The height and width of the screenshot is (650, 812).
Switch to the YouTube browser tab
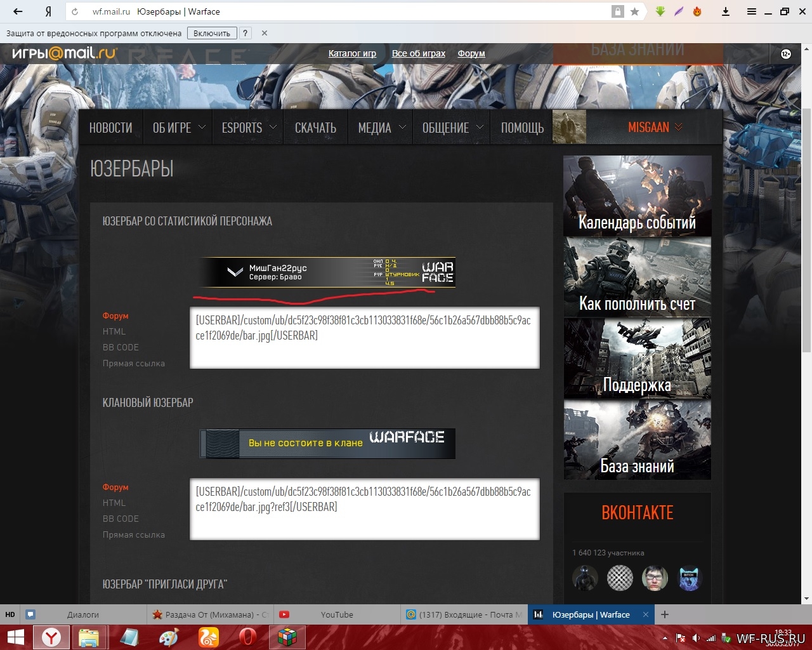pos(336,614)
